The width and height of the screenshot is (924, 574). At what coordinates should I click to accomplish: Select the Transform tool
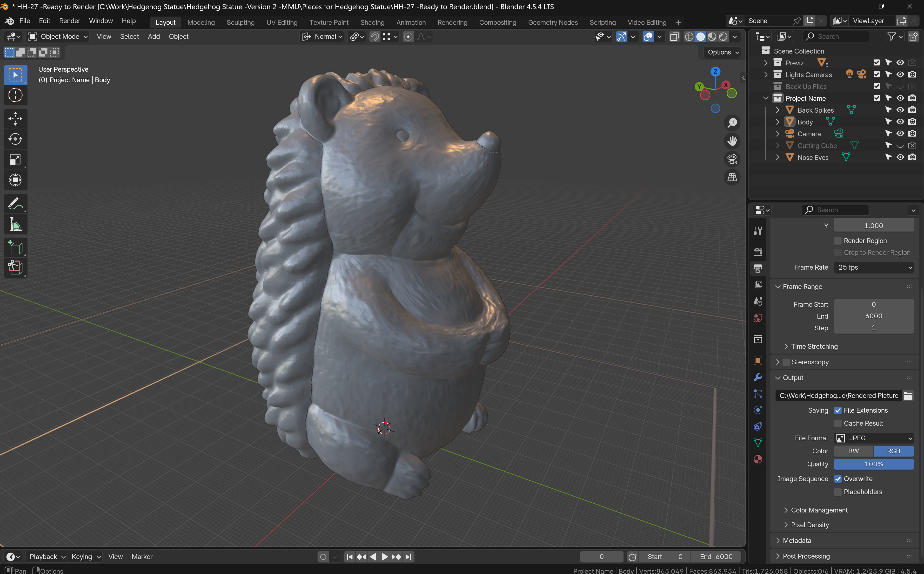coord(15,180)
